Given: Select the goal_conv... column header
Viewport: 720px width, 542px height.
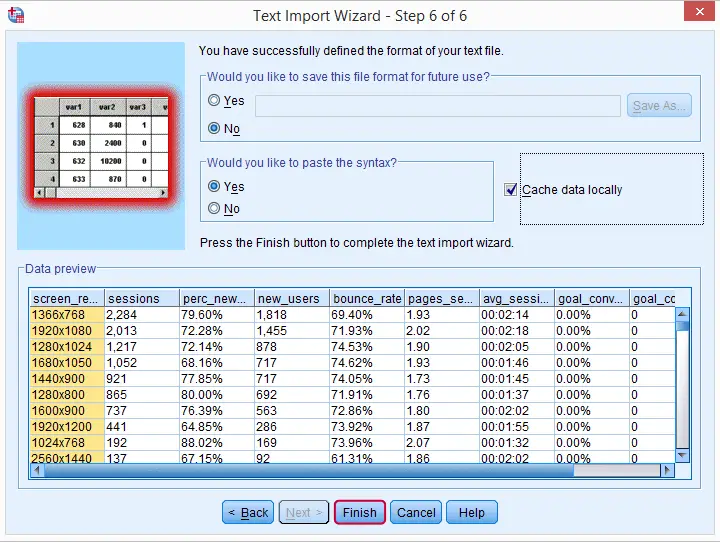Looking at the screenshot, I should 592,299.
